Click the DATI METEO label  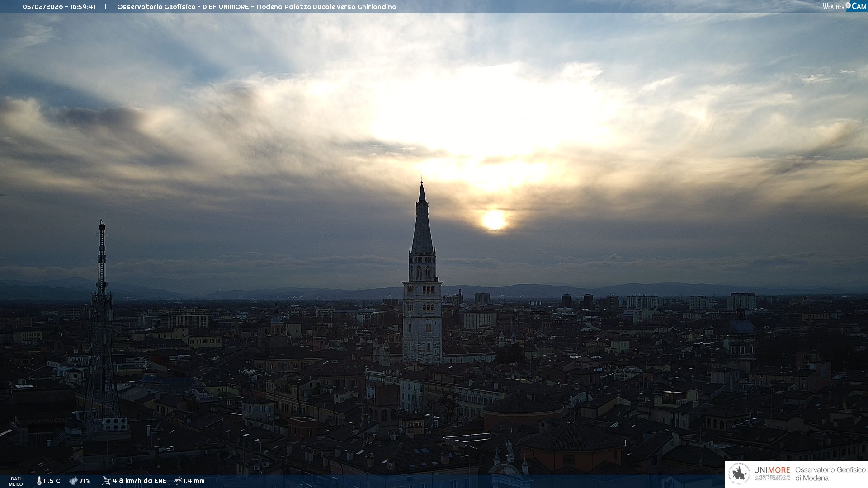click(x=16, y=481)
